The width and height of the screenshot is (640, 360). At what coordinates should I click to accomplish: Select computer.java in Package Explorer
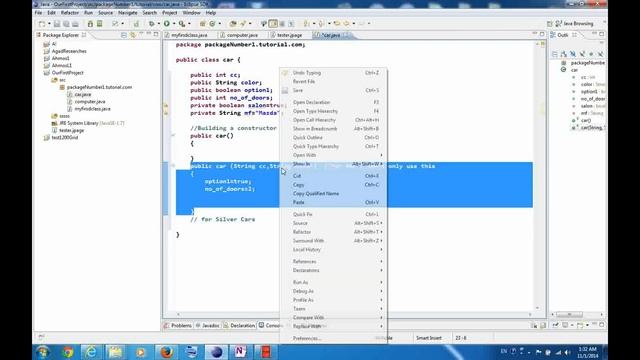[86, 102]
